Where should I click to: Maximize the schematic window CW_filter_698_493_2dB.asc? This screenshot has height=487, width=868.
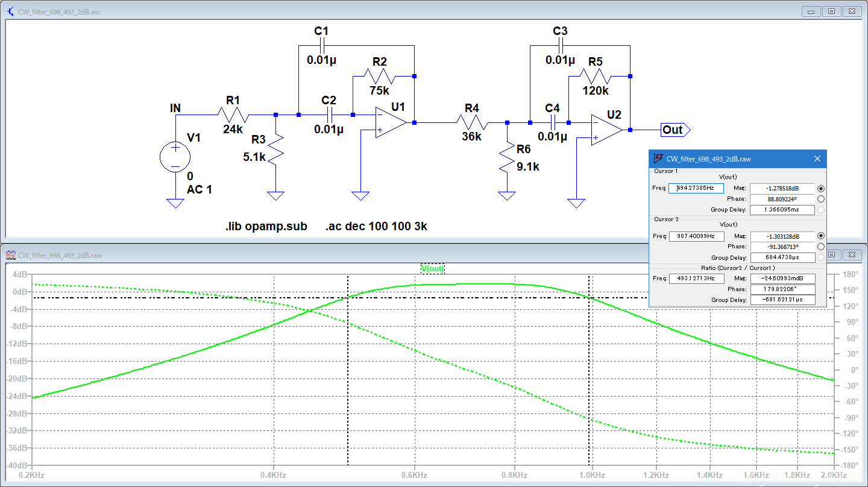[831, 11]
